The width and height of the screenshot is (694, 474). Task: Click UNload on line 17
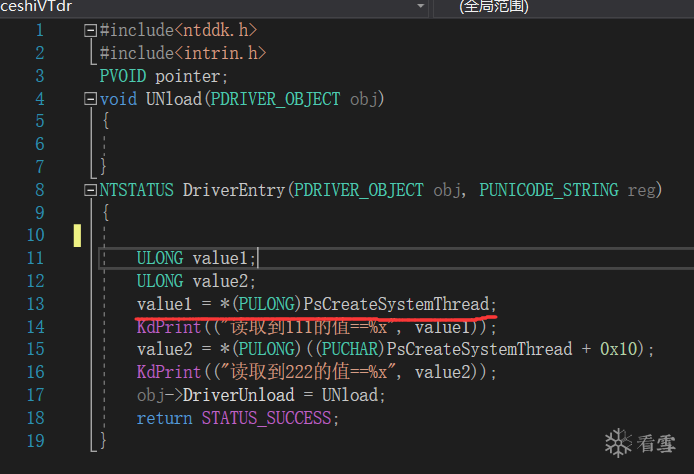click(x=350, y=395)
